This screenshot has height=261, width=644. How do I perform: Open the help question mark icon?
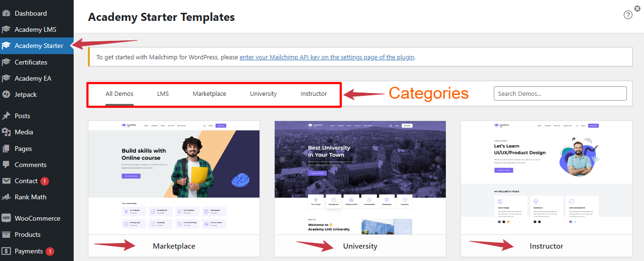point(628,15)
